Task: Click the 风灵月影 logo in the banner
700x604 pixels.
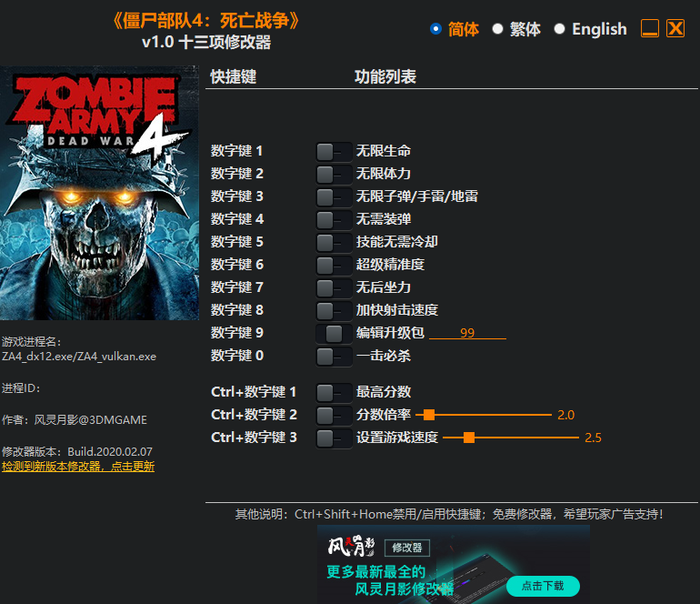Action: click(351, 547)
